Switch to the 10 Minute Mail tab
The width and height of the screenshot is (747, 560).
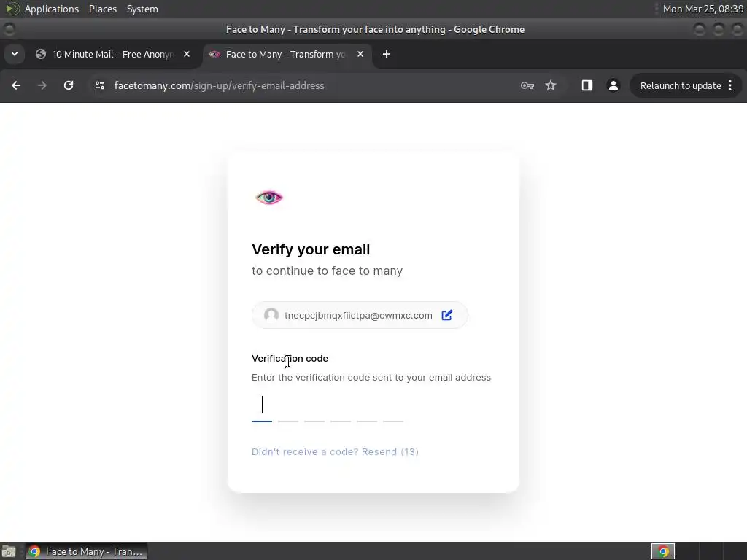113,54
